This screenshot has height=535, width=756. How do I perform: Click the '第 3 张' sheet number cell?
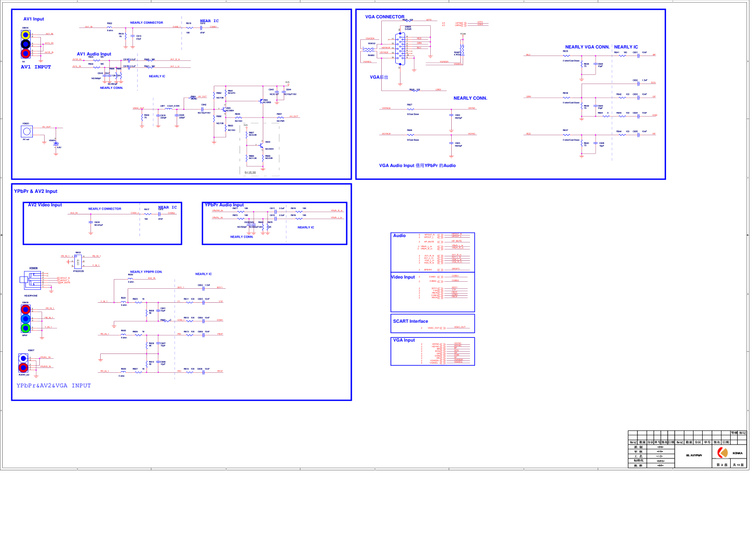[x=722, y=464]
